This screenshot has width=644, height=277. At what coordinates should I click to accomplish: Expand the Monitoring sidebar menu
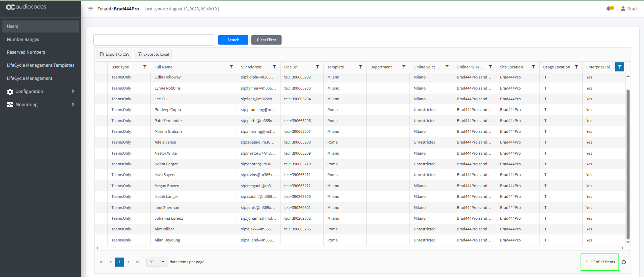(40, 104)
